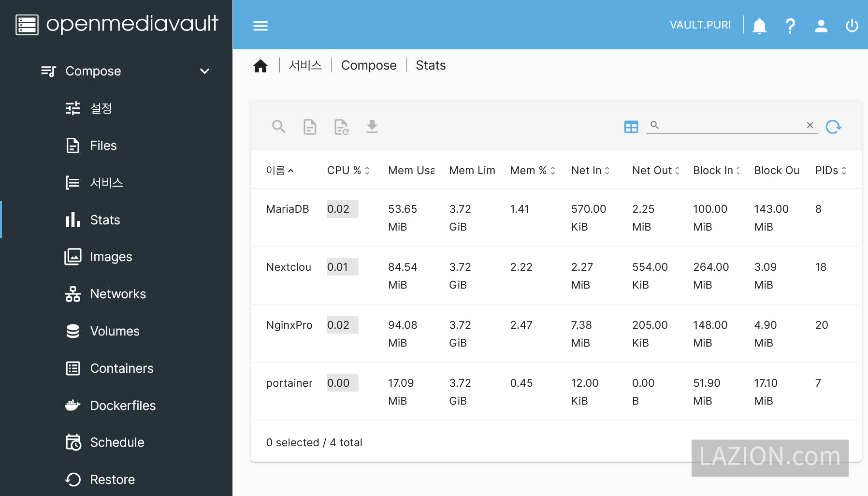Screen dimensions: 868x496
Task: Click the 94.08 MiB memory usage cell
Action: point(403,334)
